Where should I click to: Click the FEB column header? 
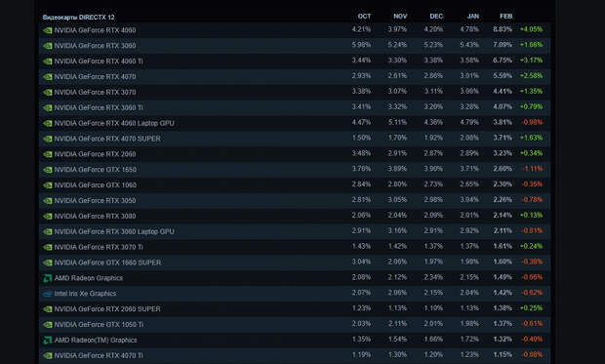coord(505,17)
